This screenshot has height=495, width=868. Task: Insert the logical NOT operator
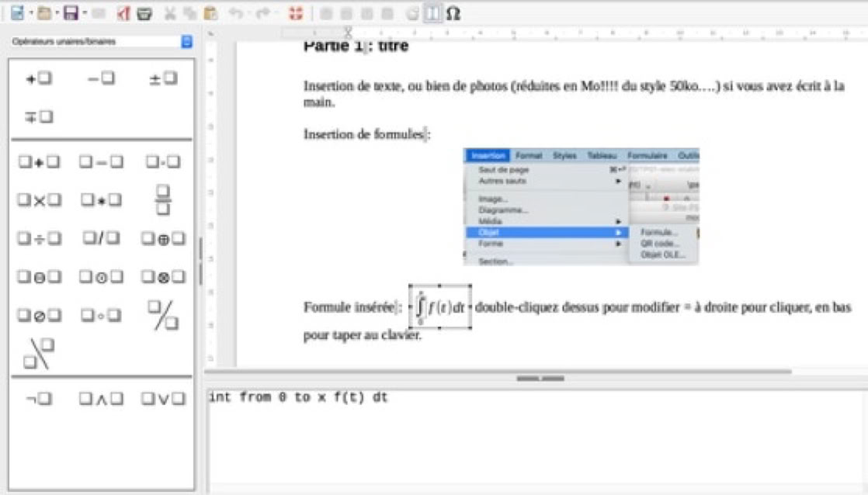[x=39, y=399]
